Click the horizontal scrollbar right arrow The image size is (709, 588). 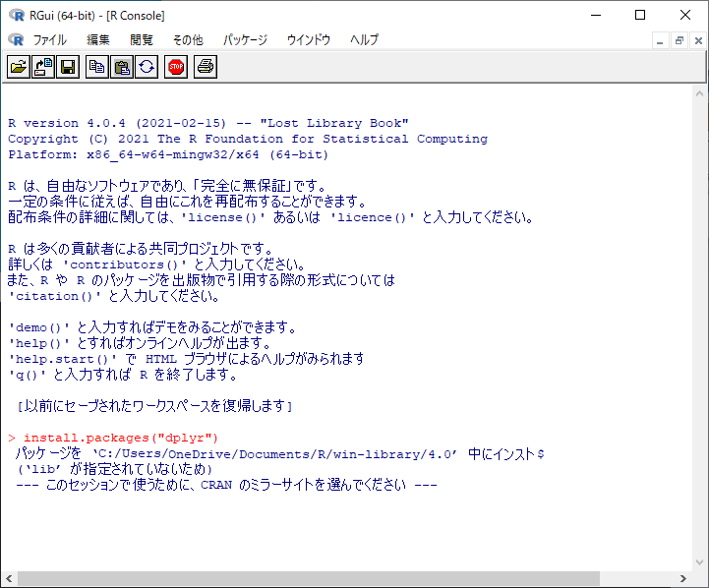tap(683, 578)
